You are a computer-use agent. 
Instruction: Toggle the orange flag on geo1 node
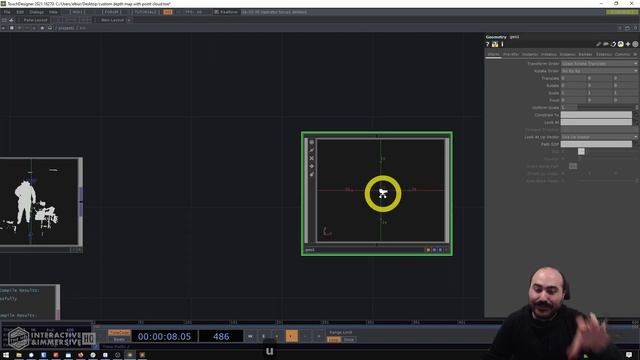[x=428, y=250]
